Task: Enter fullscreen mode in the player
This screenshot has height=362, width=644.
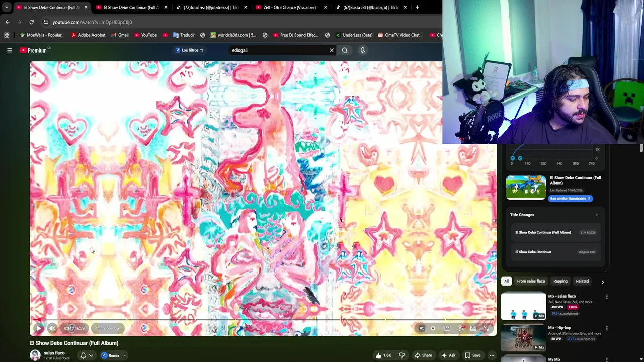Action: 486,328
